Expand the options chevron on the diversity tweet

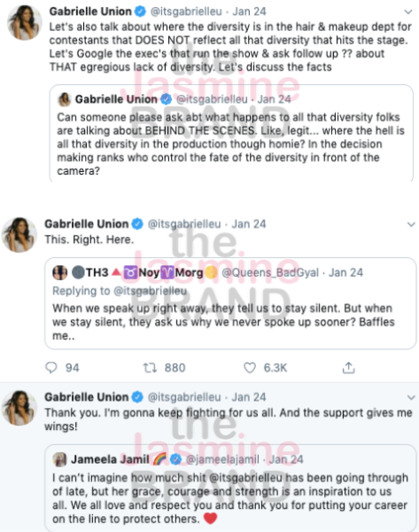[408, 12]
